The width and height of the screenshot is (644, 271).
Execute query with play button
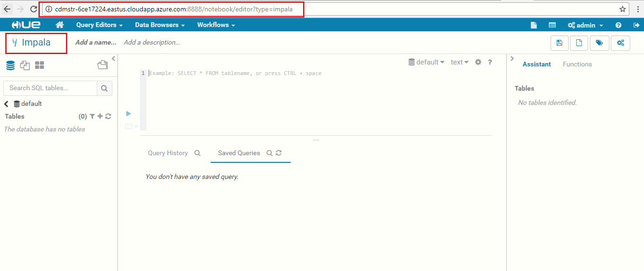129,113
